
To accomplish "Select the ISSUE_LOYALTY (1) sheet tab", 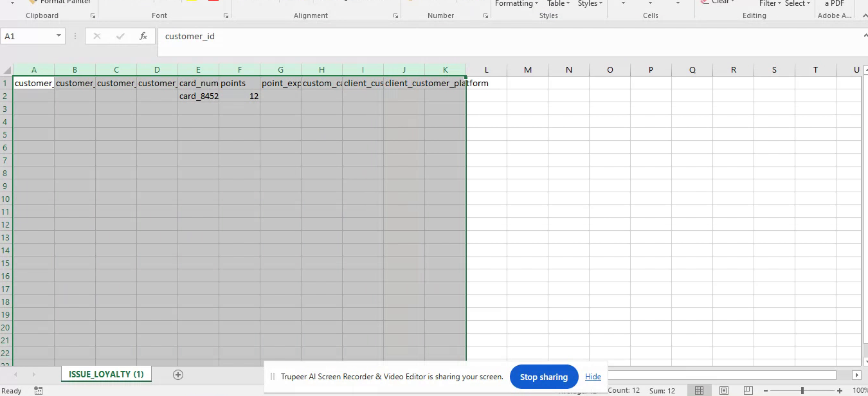I will coord(106,374).
